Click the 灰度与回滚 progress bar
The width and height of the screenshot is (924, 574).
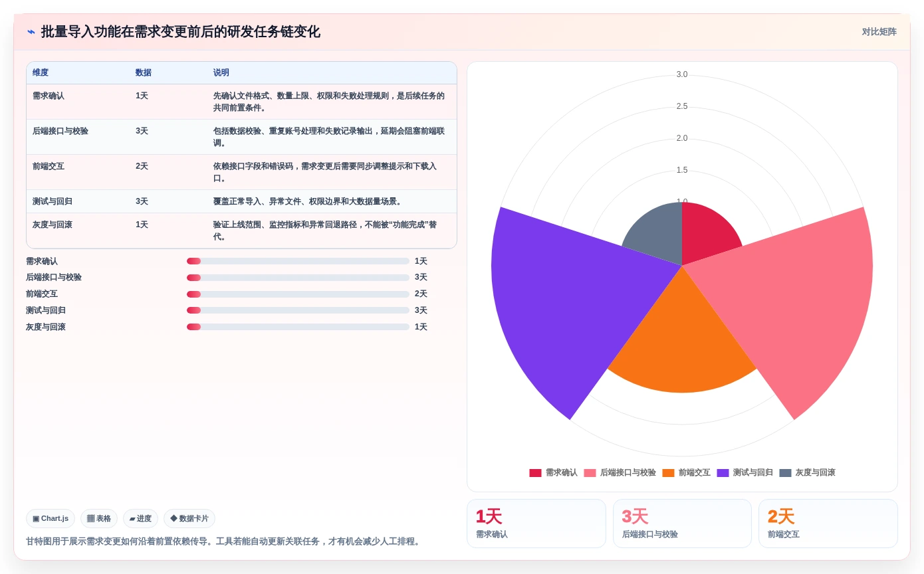click(x=298, y=327)
